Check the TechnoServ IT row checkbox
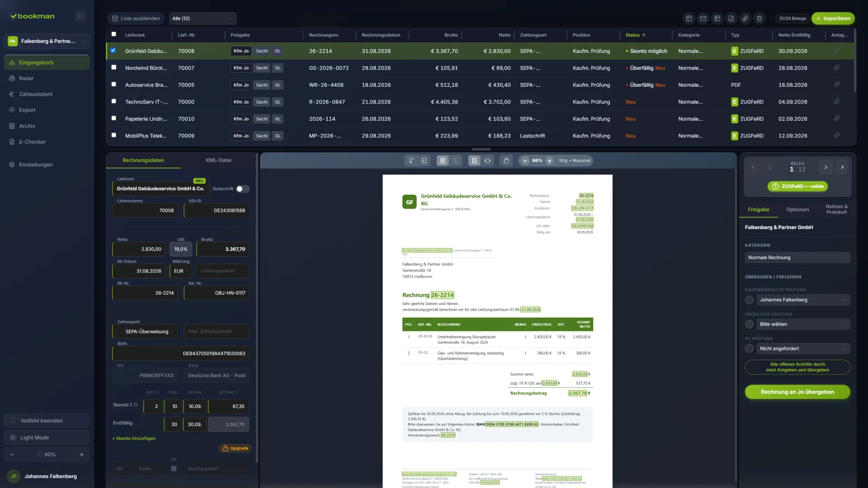Screen dimensions: 868x488 (114, 101)
